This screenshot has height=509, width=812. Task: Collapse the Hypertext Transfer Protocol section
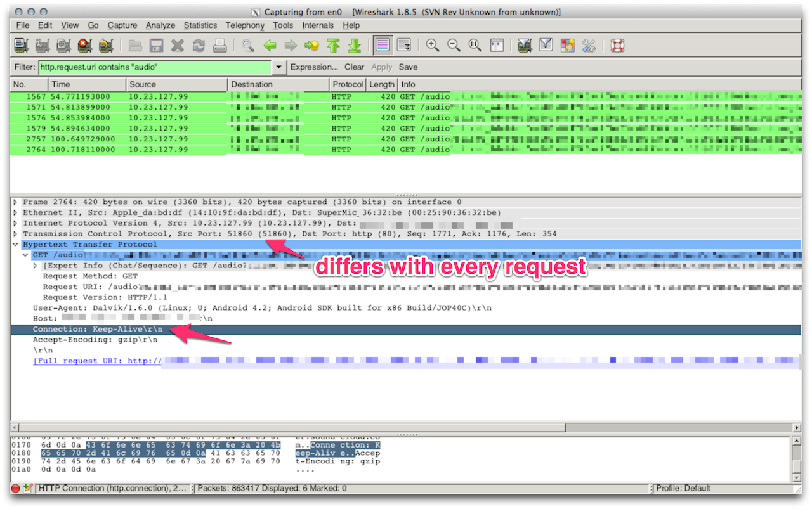coord(15,245)
